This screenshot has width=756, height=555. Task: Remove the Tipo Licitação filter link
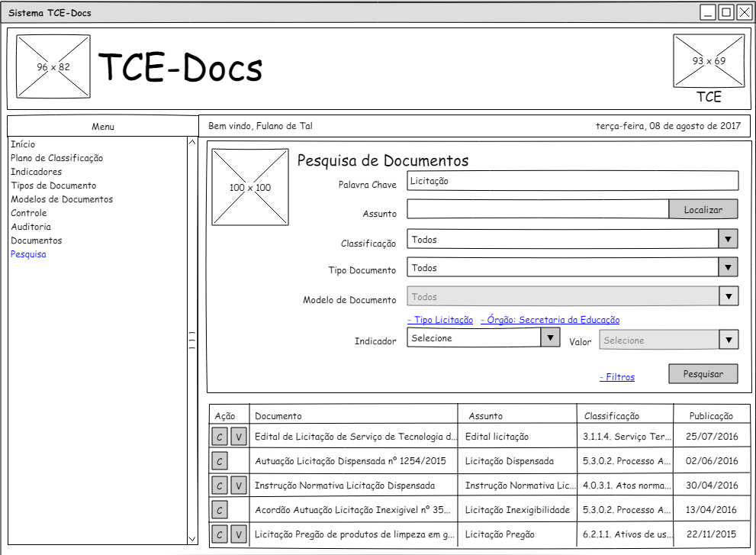[x=440, y=320]
